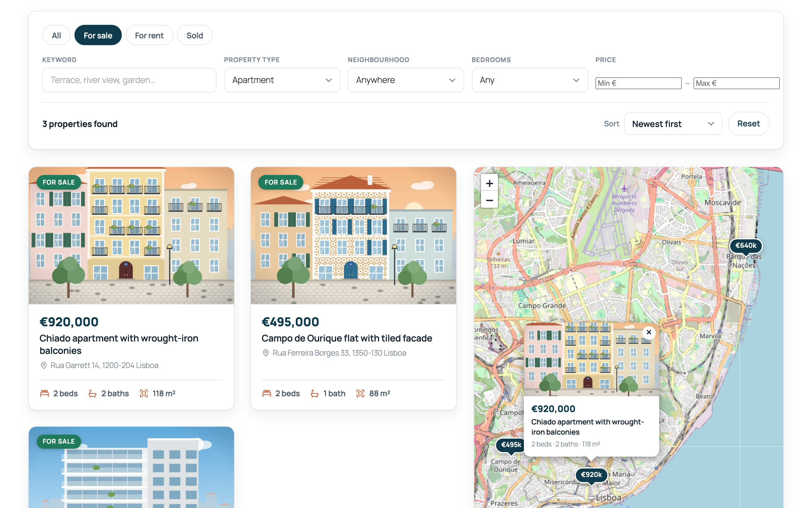Click the bath icon next to 1 bath

click(314, 393)
